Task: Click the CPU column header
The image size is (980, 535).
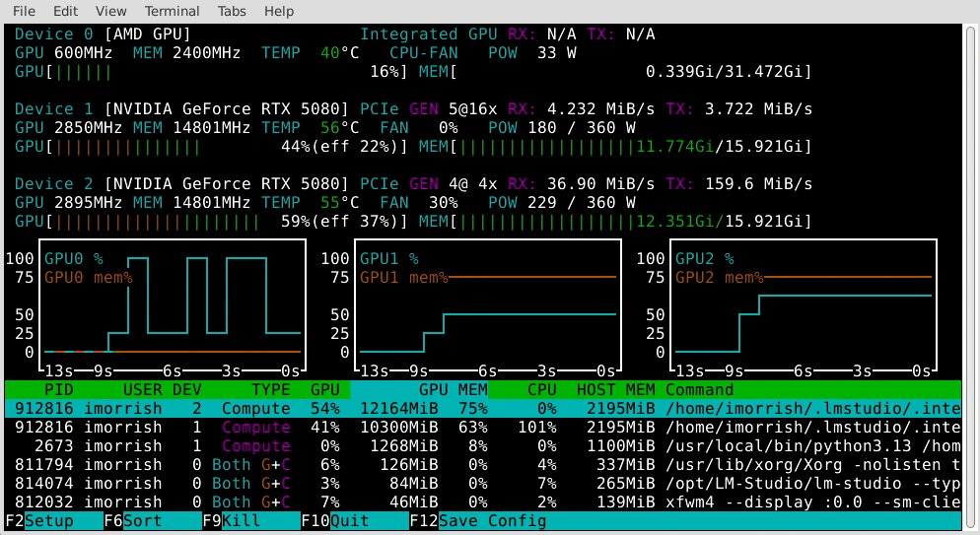Action: point(542,389)
